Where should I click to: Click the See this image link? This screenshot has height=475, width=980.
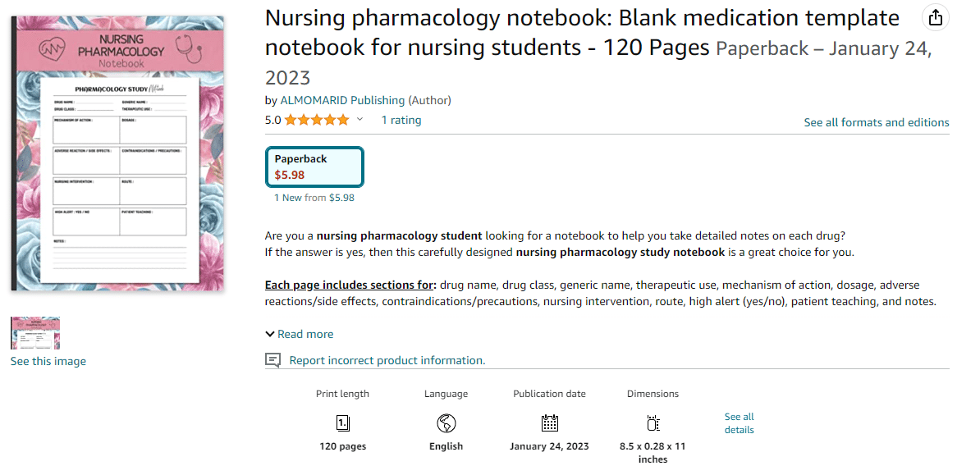[x=48, y=361]
